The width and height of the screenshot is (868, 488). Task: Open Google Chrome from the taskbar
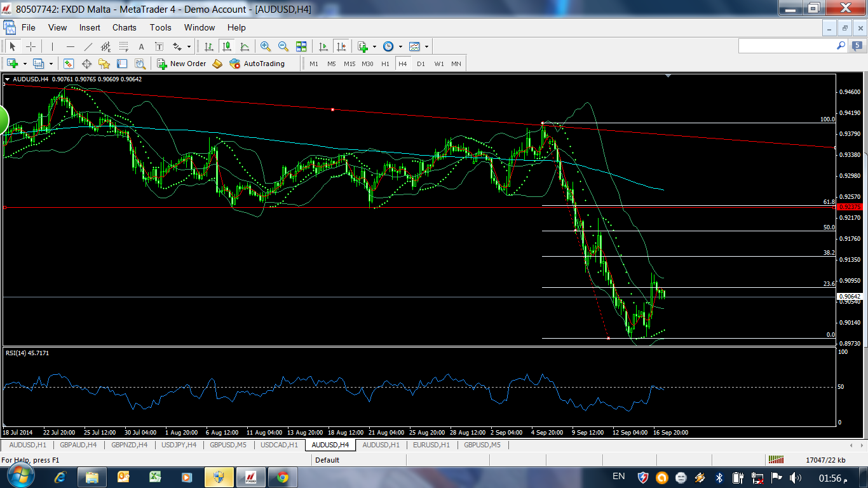pos(282,477)
